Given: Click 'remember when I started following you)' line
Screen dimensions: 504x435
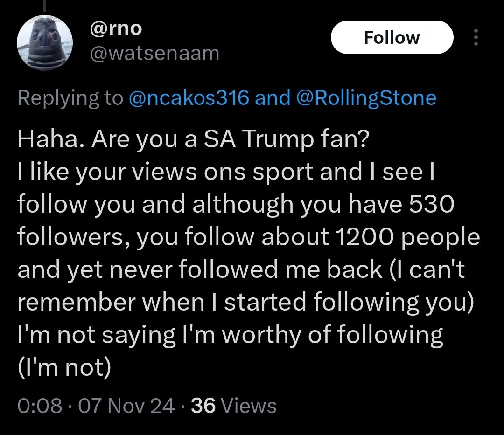Looking at the screenshot, I should [x=245, y=303].
